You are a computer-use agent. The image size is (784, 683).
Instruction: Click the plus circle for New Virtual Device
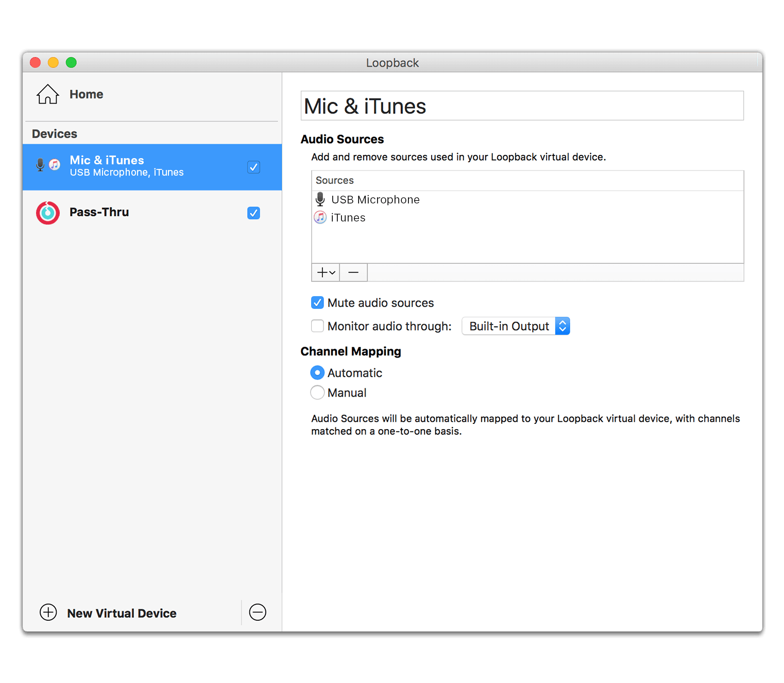(48, 612)
